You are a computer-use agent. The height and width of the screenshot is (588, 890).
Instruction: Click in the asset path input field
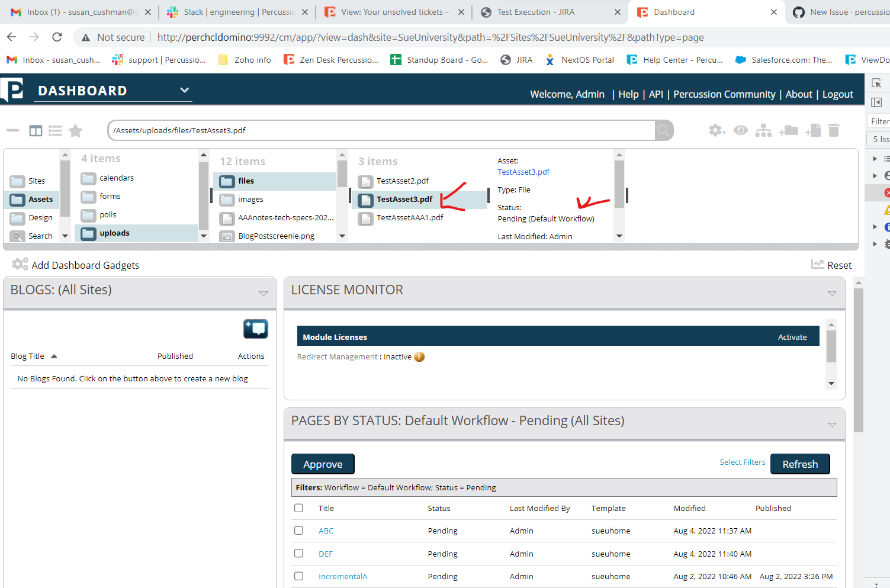tap(382, 130)
